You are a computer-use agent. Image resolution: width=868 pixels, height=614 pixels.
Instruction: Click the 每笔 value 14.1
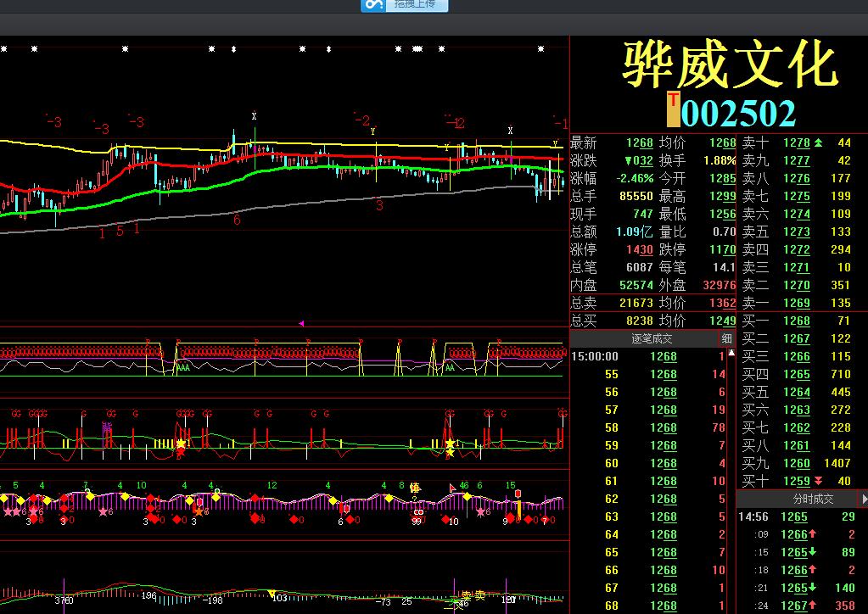(x=725, y=268)
